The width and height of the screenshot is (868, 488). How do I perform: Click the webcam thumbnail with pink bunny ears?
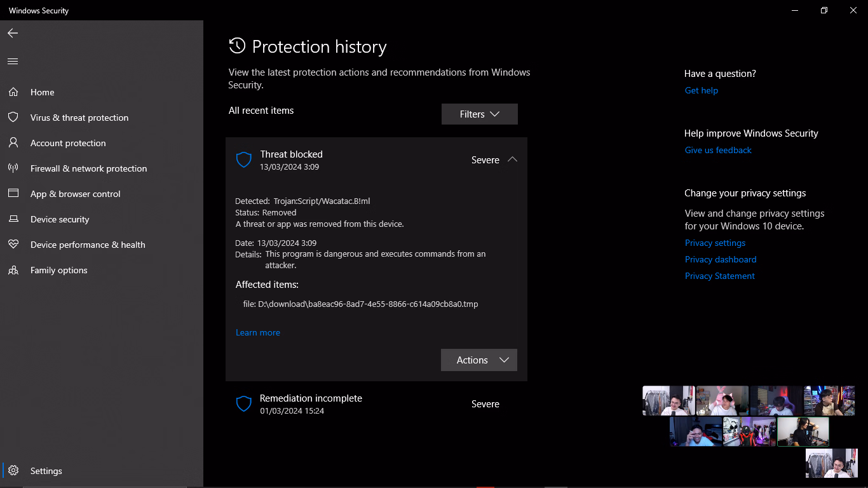tap(722, 401)
